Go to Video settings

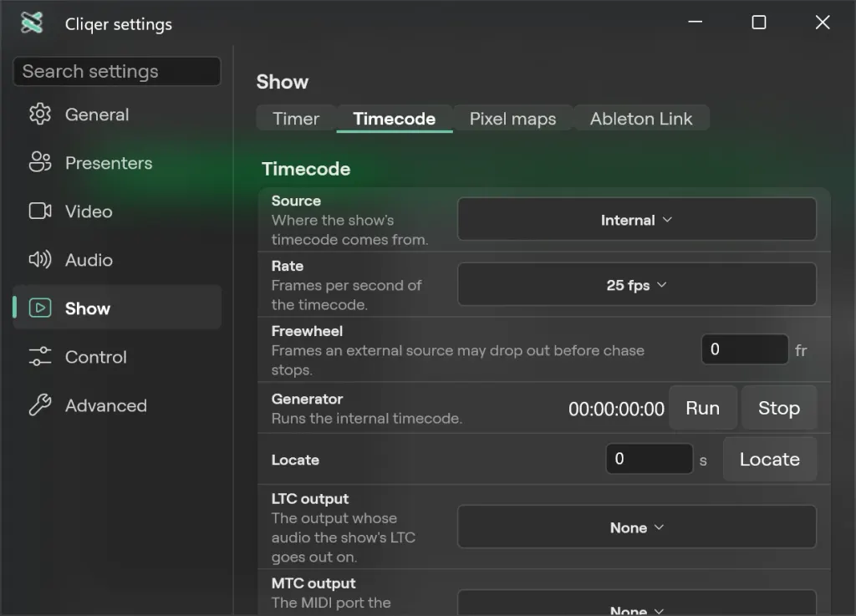(x=117, y=211)
